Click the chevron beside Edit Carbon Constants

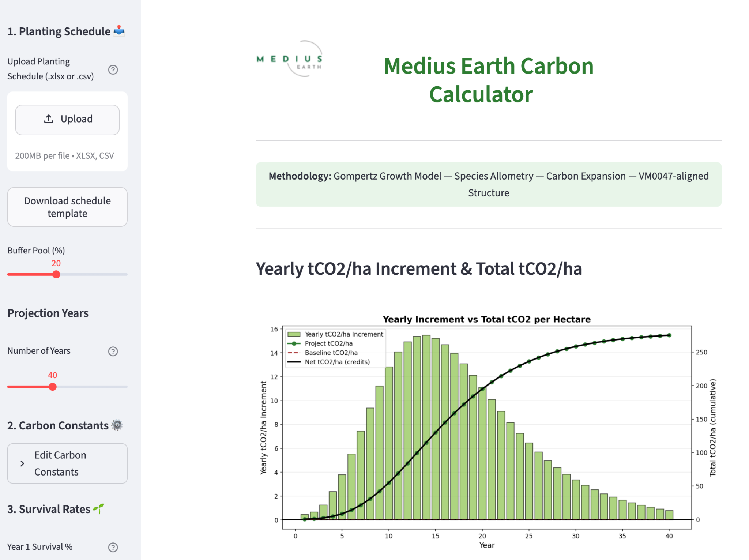tap(22, 463)
